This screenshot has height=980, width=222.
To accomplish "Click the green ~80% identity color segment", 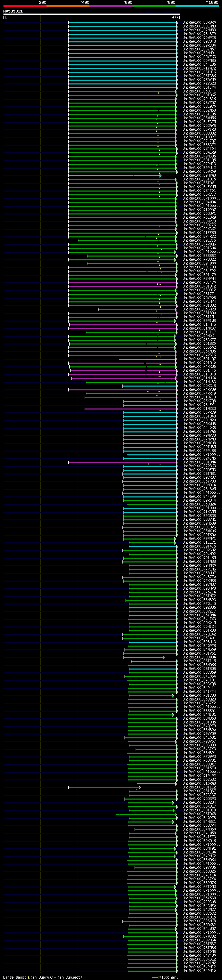I will click(154, 6).
